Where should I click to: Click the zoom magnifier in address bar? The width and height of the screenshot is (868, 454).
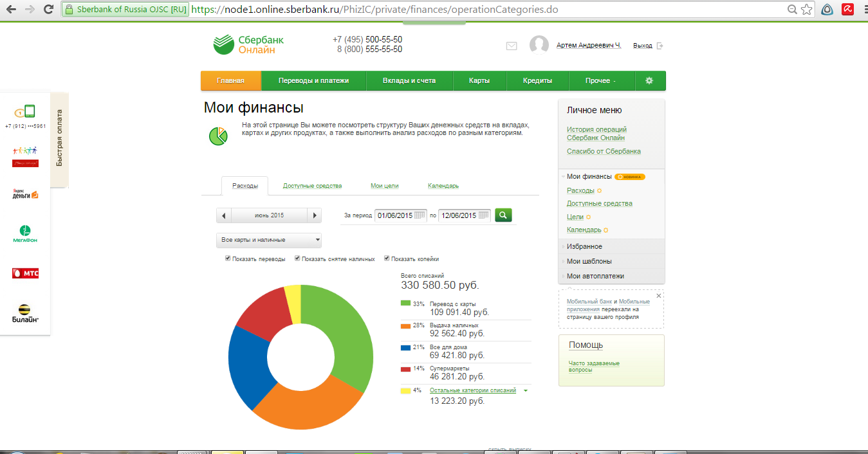tap(793, 10)
